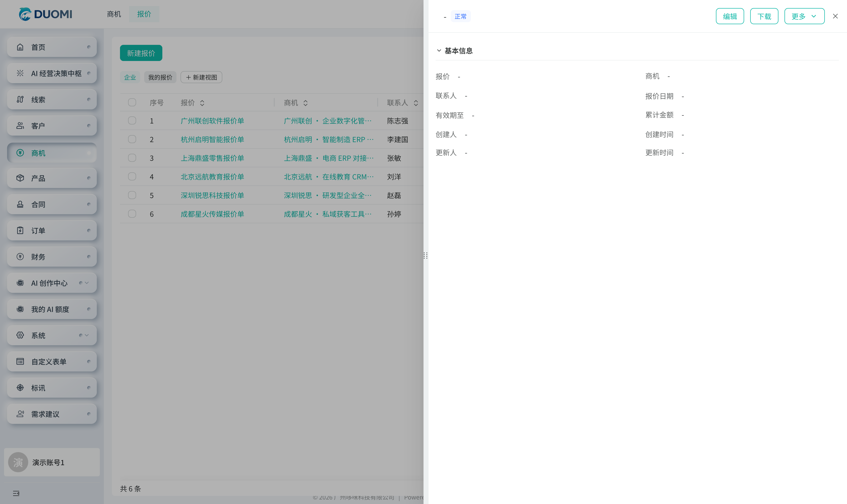Select the 线索 sidebar icon
Screen dimensions: 847x504
pos(20,99)
